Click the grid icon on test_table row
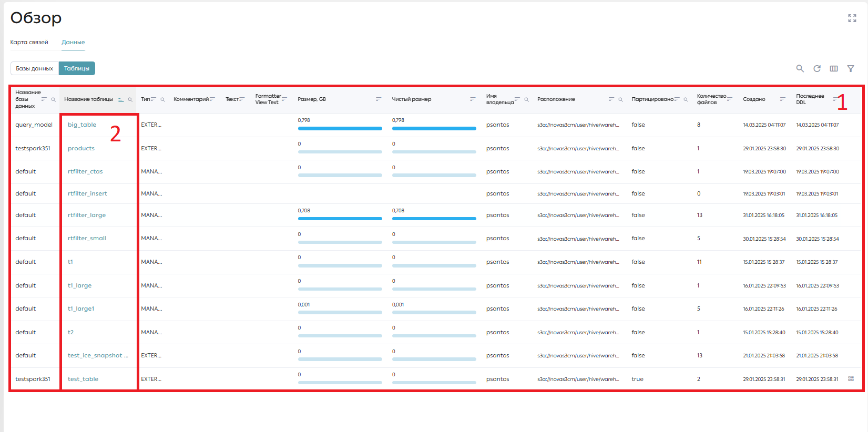The height and width of the screenshot is (432, 868). [x=851, y=379]
